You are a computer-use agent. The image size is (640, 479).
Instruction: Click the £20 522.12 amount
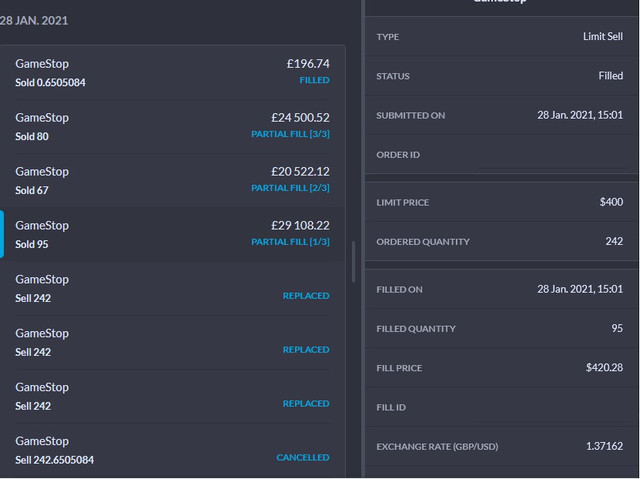coord(300,171)
